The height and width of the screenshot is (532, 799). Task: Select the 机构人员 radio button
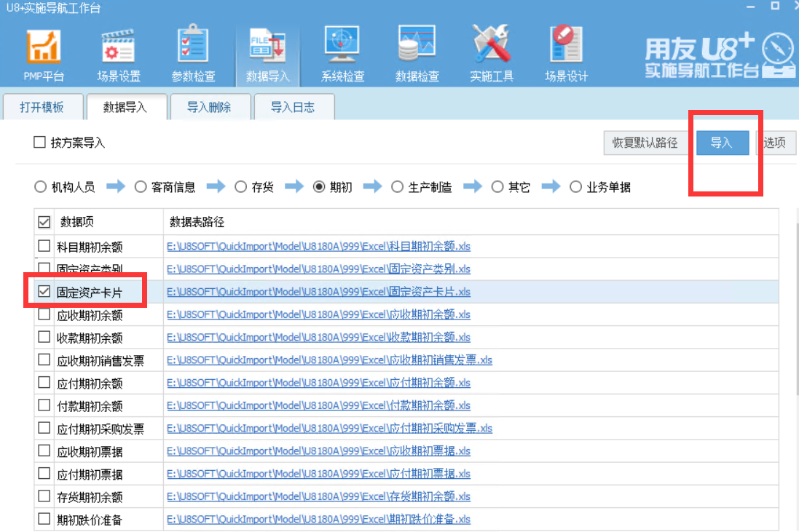click(41, 187)
